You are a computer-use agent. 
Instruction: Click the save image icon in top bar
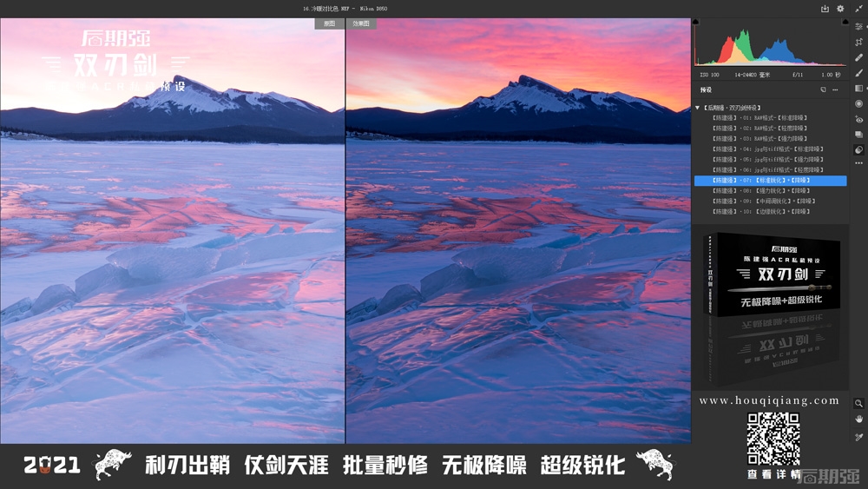[825, 9]
